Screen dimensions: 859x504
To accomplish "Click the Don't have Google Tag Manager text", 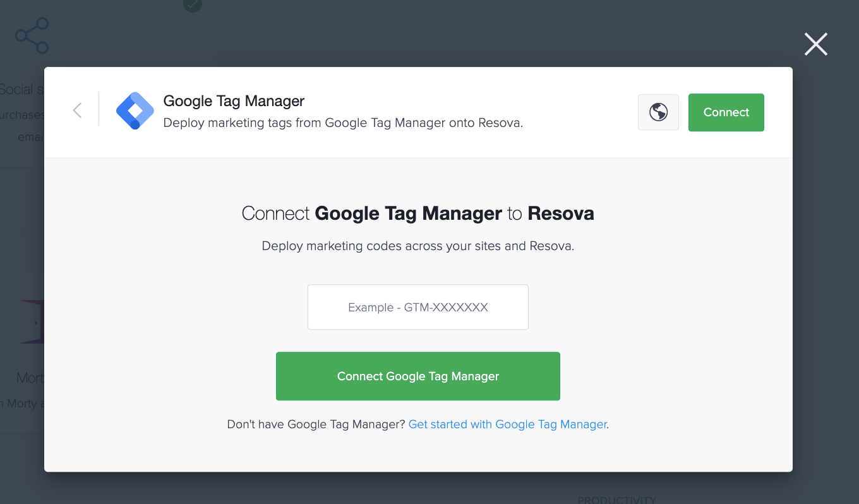I will pyautogui.click(x=315, y=424).
